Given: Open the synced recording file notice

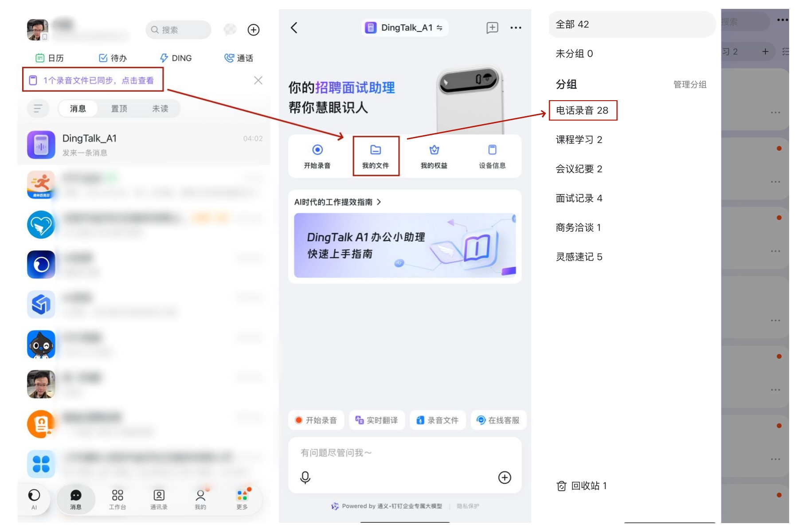Looking at the screenshot, I should click(x=92, y=80).
